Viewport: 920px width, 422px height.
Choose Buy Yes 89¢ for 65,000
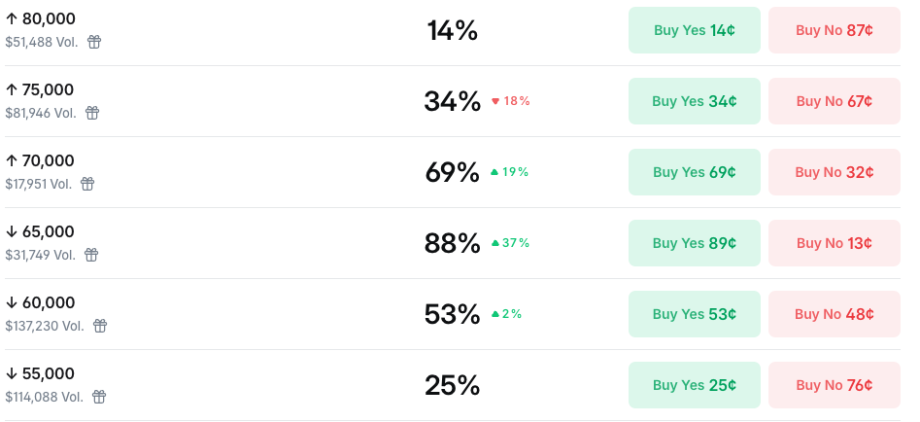694,243
